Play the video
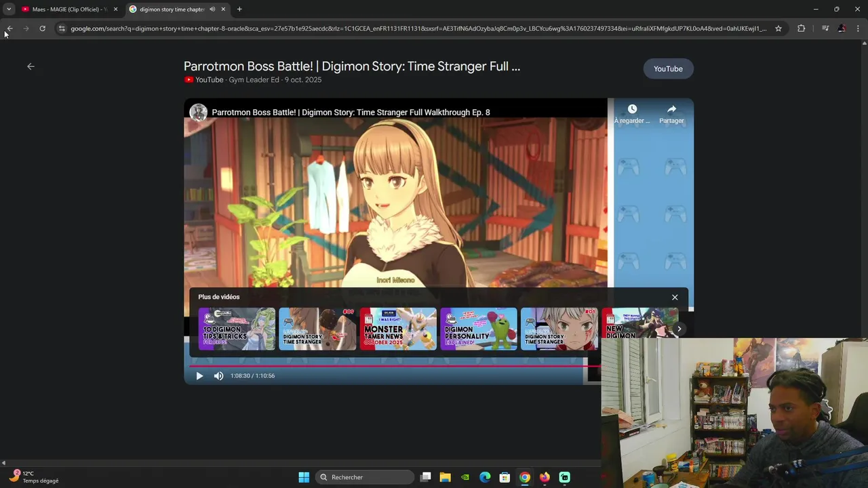This screenshot has height=488, width=868. click(x=199, y=375)
